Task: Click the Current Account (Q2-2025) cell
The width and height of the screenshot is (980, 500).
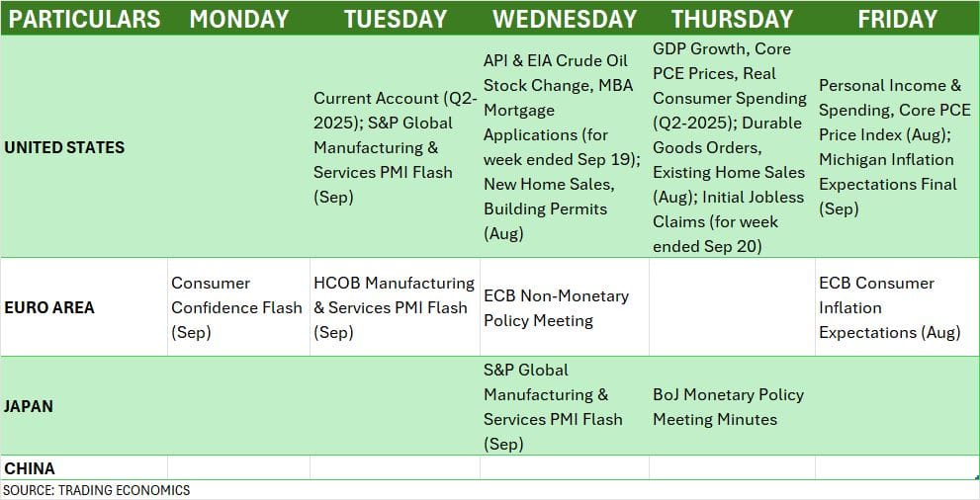Action: (x=395, y=147)
